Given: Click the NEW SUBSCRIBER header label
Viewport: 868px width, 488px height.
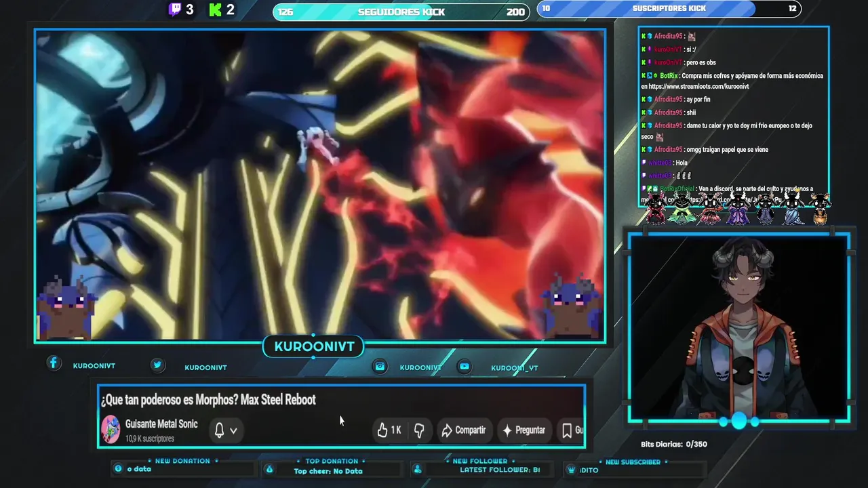Looking at the screenshot, I should click(633, 462).
